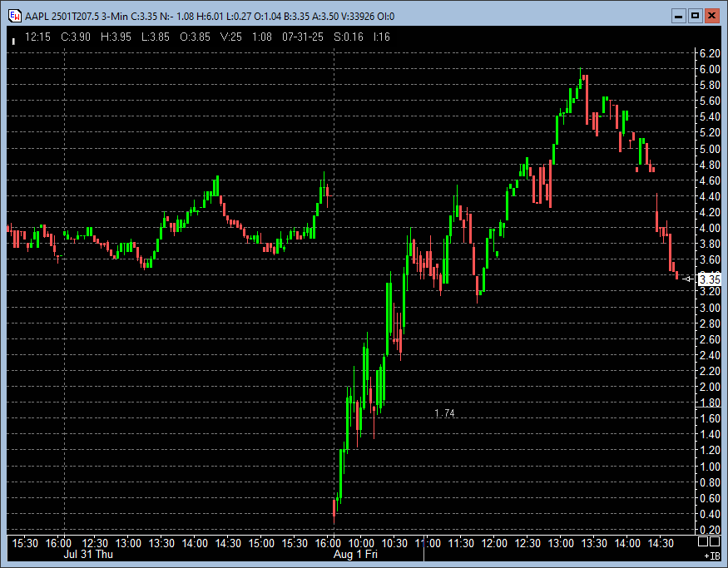This screenshot has width=728, height=568.
Task: Click the L:3.85 low value in the header
Action: pos(156,37)
